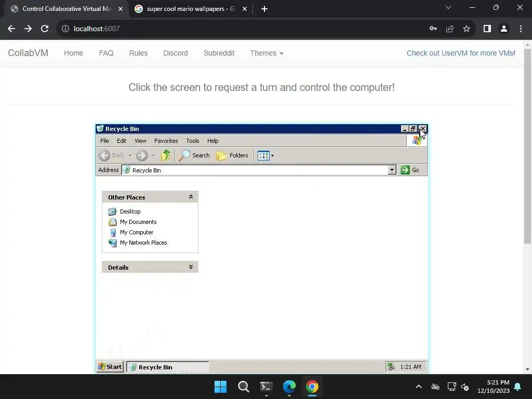Open Windows taskbar Search
The image size is (532, 399).
pos(244,387)
